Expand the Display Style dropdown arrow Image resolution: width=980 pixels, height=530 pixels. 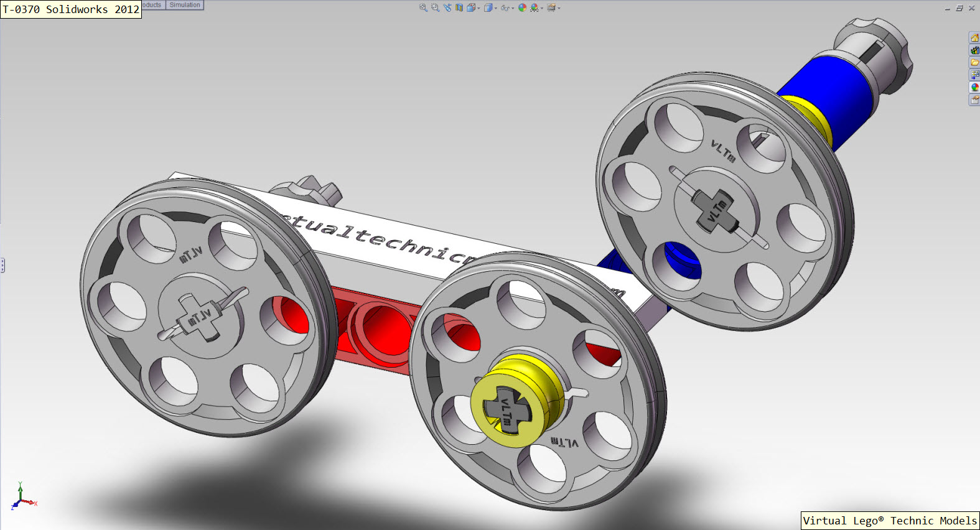[496, 8]
